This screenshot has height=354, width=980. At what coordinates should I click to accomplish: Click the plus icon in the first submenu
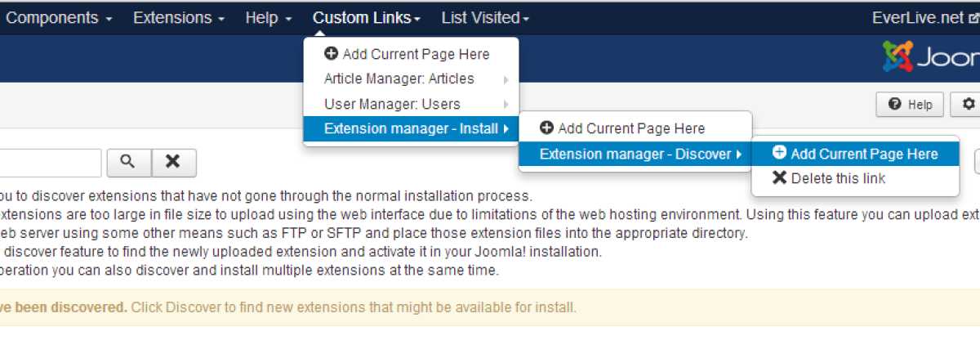pos(331,54)
